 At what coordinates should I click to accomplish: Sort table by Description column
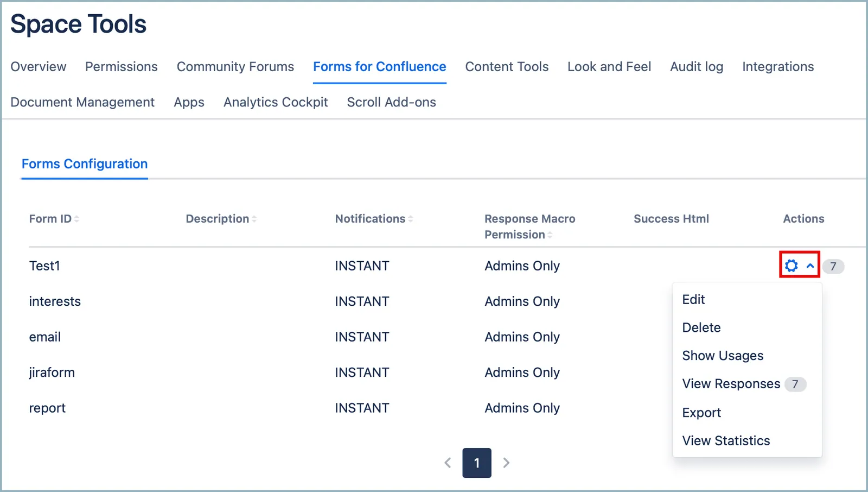point(221,219)
